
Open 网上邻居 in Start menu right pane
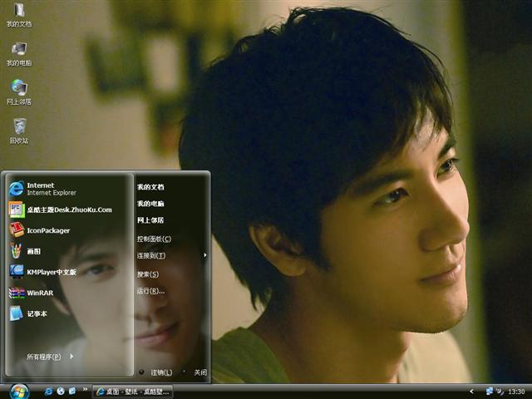tap(150, 220)
